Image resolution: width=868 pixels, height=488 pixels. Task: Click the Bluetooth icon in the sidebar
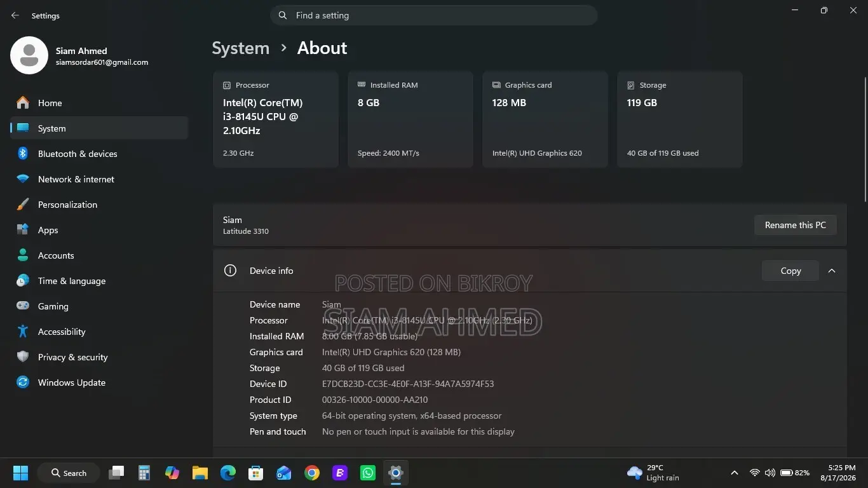(x=23, y=154)
